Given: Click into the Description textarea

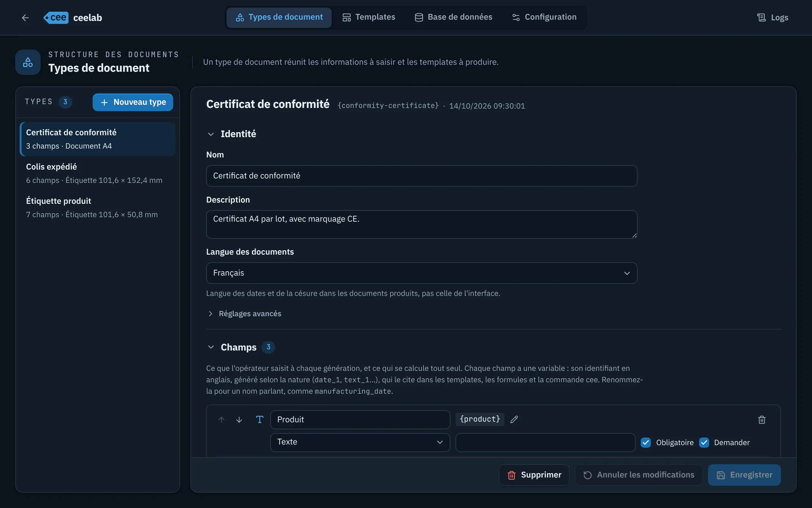Looking at the screenshot, I should (x=422, y=224).
